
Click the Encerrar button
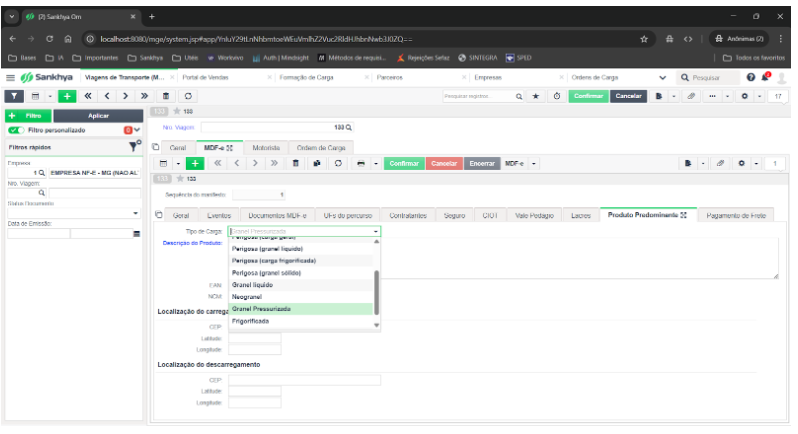click(x=482, y=164)
